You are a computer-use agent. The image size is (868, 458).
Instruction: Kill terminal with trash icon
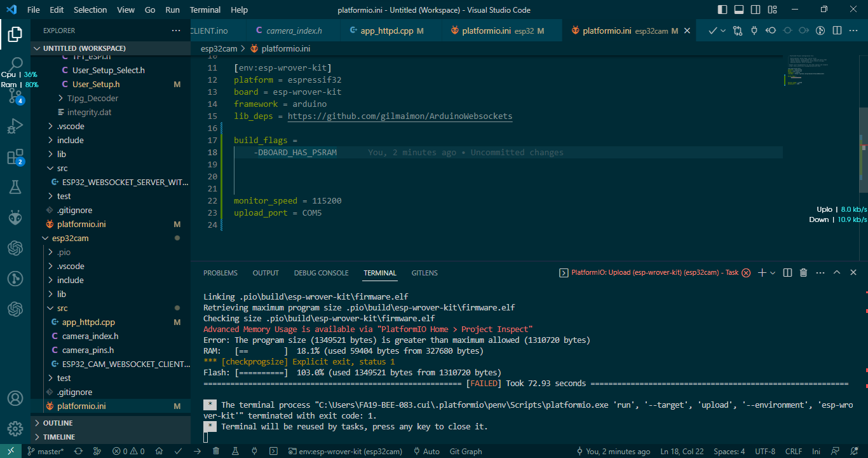pos(803,272)
